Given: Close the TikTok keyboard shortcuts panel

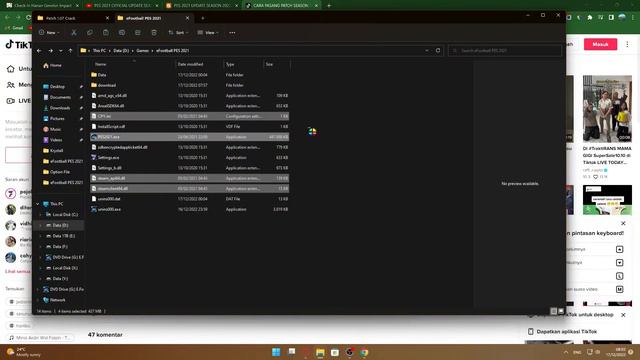Looking at the screenshot, I should 623,223.
